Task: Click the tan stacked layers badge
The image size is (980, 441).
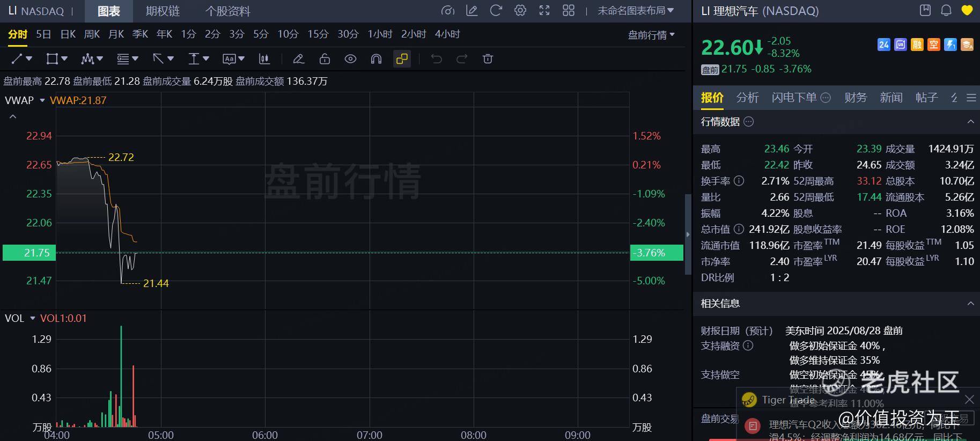Action: coord(967,45)
